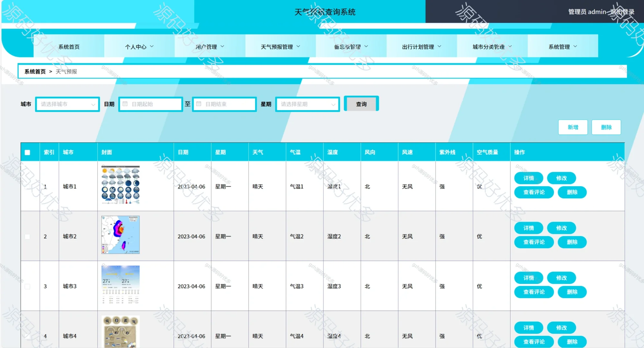Open the start date calendar picker
This screenshot has width=644, height=348.
(x=150, y=104)
